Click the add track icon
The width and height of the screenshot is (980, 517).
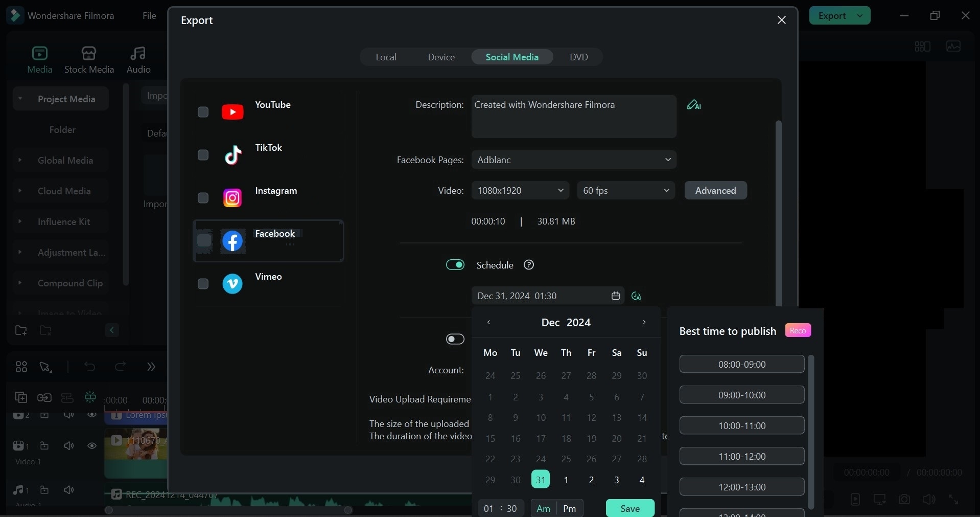click(x=21, y=397)
